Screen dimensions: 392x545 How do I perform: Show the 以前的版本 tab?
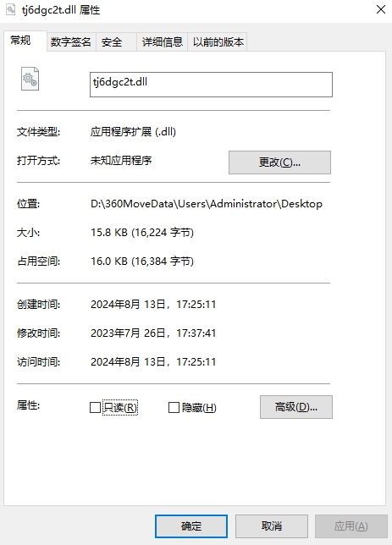coord(218,42)
